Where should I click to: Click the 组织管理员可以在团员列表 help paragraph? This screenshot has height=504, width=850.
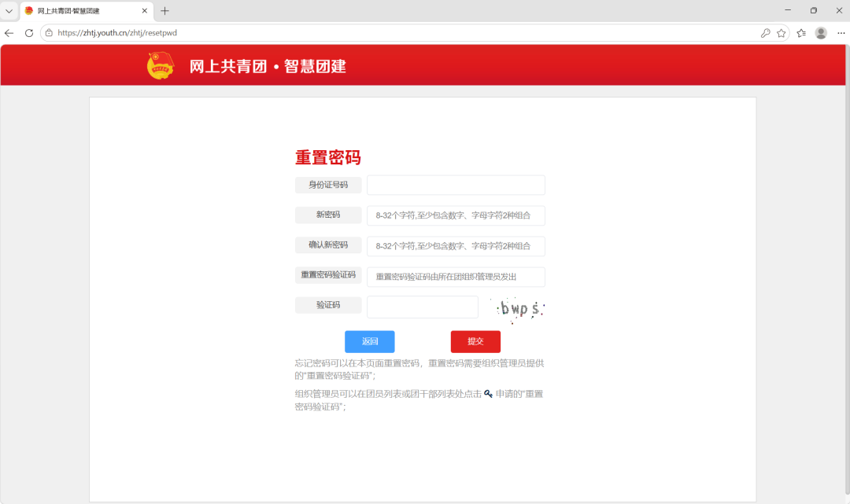coord(419,400)
